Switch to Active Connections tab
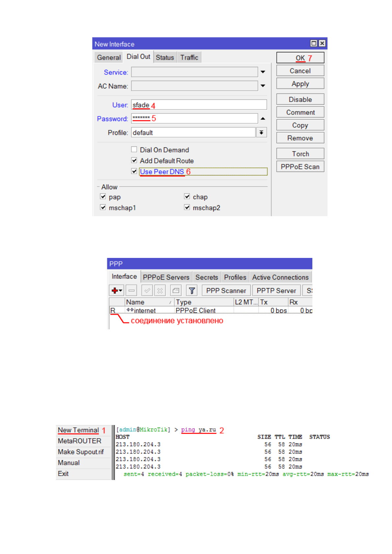Viewport: 392px width, 554px height. point(280,277)
